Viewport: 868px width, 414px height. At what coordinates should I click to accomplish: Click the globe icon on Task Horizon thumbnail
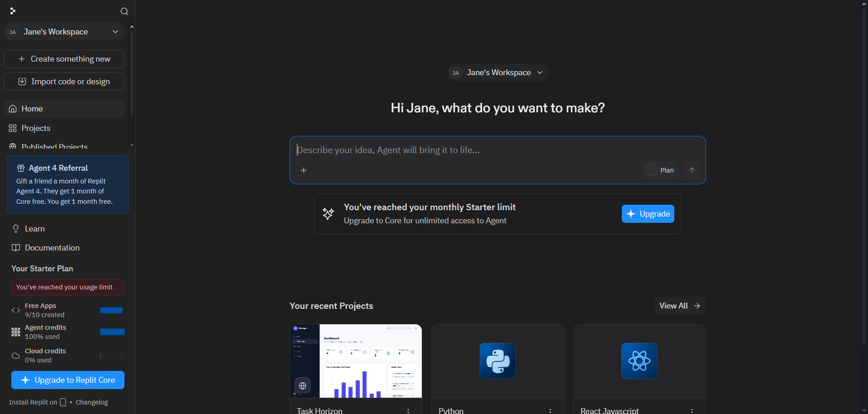click(x=303, y=386)
